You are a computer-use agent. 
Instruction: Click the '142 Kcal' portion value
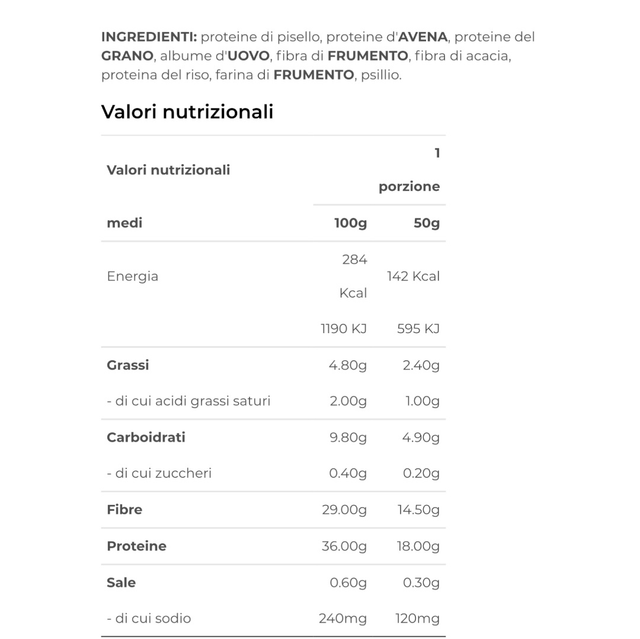tap(413, 276)
